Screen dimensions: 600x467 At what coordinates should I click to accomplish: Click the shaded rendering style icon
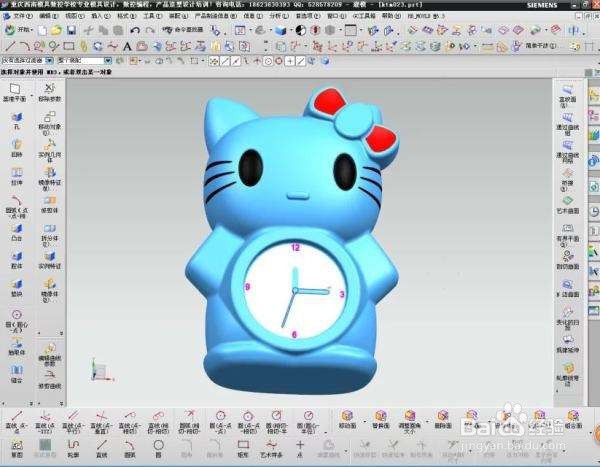[280, 30]
